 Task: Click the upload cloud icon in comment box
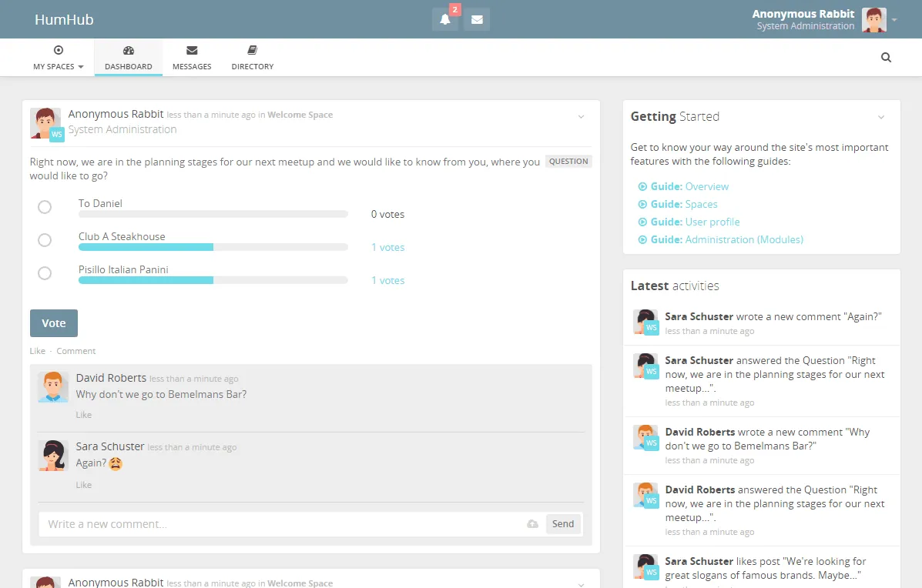point(533,523)
